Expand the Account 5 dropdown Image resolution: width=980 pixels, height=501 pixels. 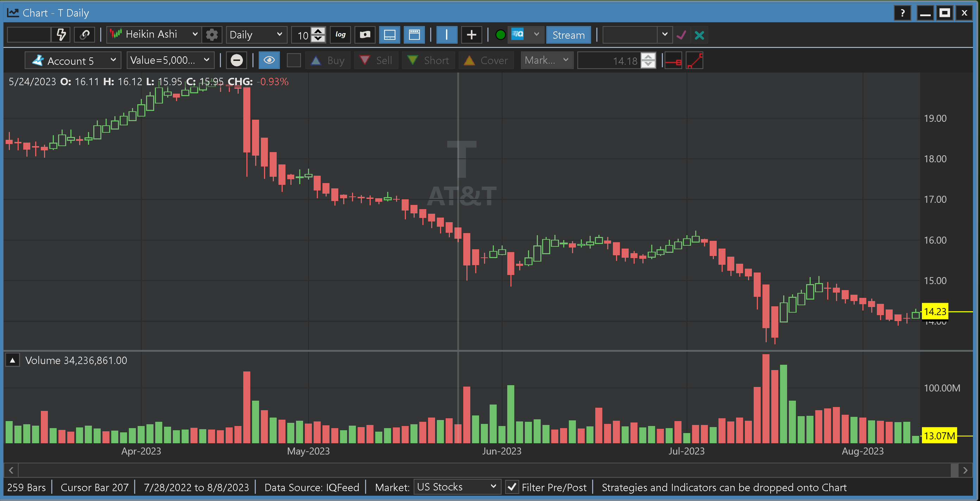tap(73, 61)
